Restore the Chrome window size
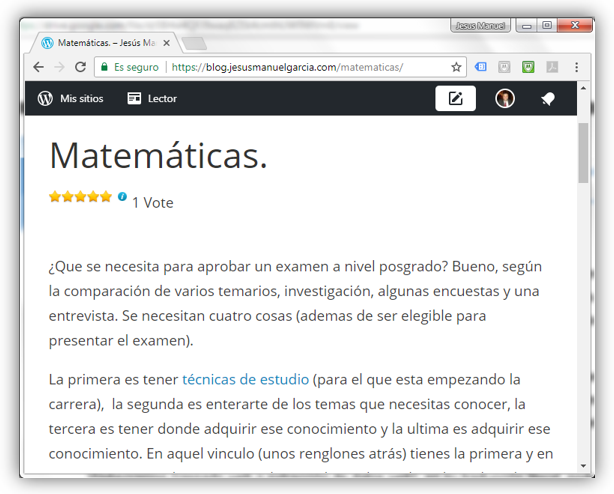This screenshot has height=494, width=614. [547, 25]
